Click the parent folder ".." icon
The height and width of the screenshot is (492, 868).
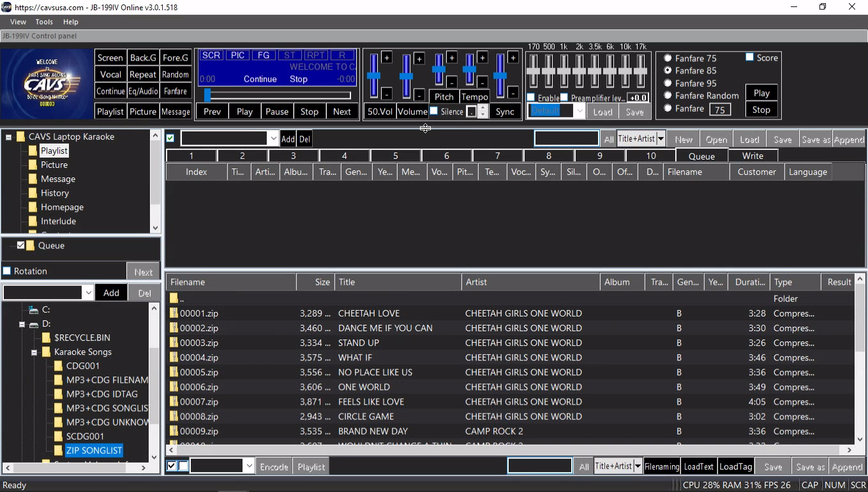point(174,299)
